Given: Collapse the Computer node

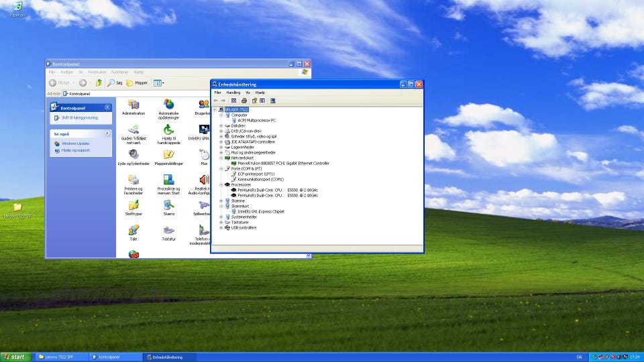Looking at the screenshot, I should pos(221,115).
